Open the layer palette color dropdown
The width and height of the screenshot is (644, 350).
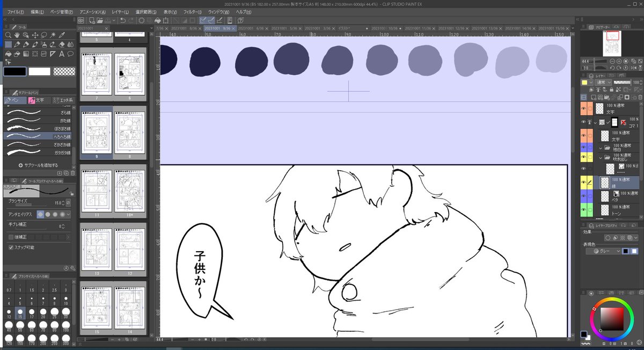point(587,82)
